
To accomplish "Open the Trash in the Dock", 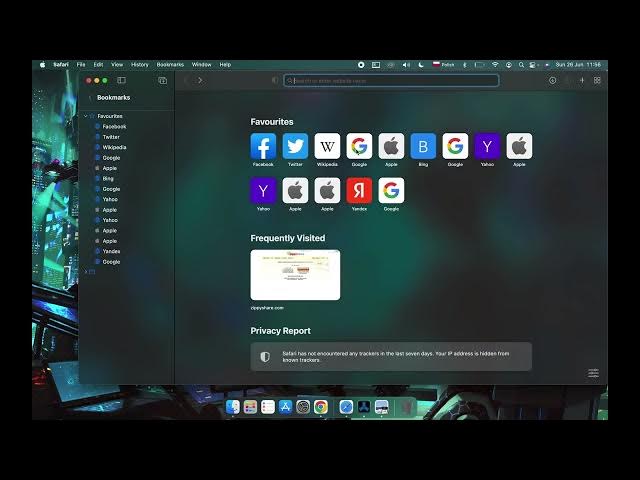I will pos(406,407).
